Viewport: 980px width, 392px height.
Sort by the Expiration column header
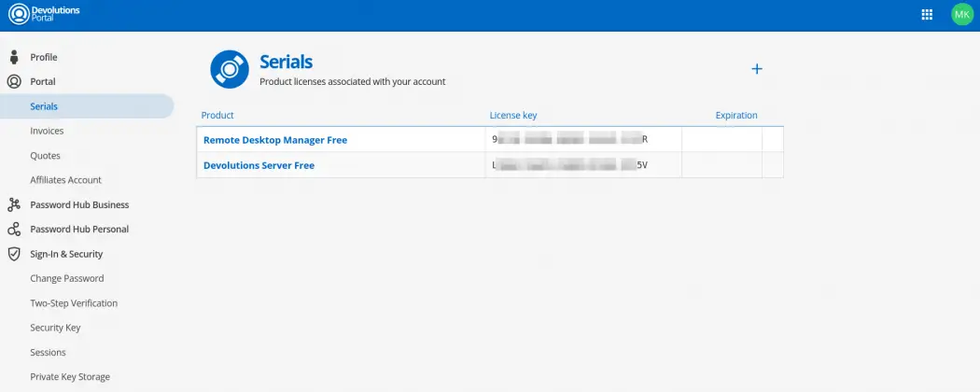pyautogui.click(x=735, y=116)
